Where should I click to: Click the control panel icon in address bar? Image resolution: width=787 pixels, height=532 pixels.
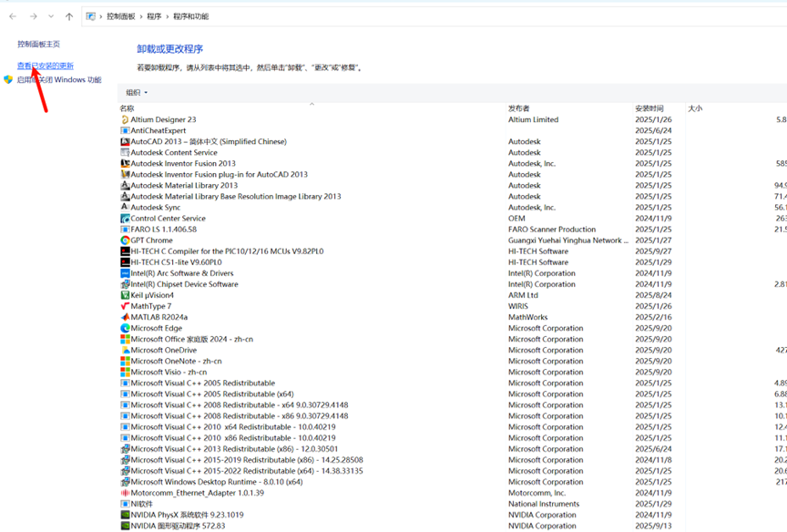pos(90,16)
